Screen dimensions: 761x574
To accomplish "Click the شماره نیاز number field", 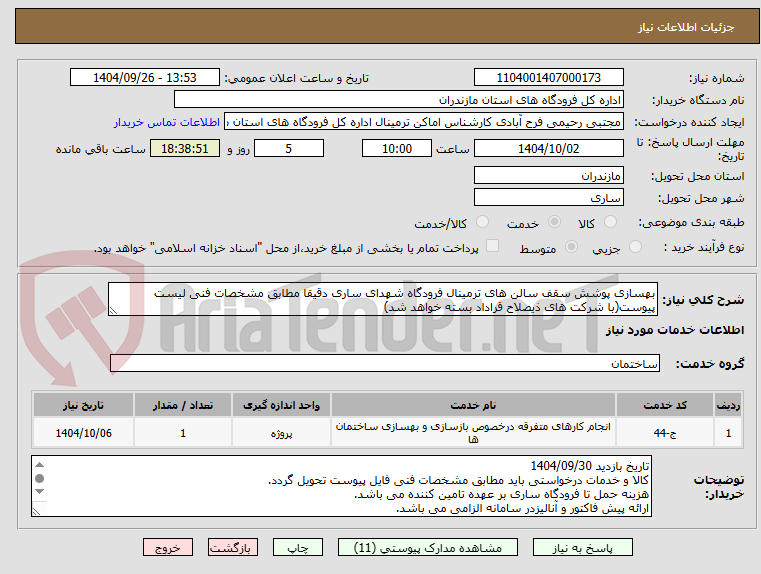I will [x=548, y=78].
